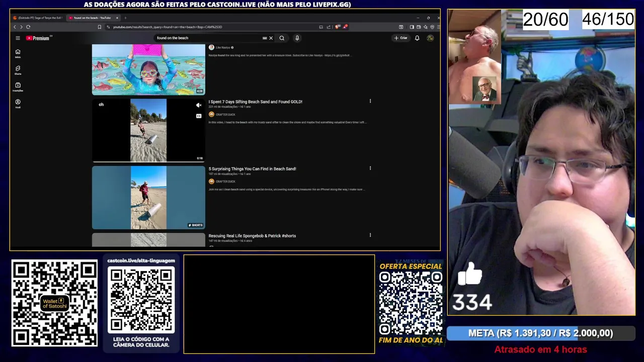
Task: Go to Início in YouTube sidebar
Action: [x=18, y=53]
